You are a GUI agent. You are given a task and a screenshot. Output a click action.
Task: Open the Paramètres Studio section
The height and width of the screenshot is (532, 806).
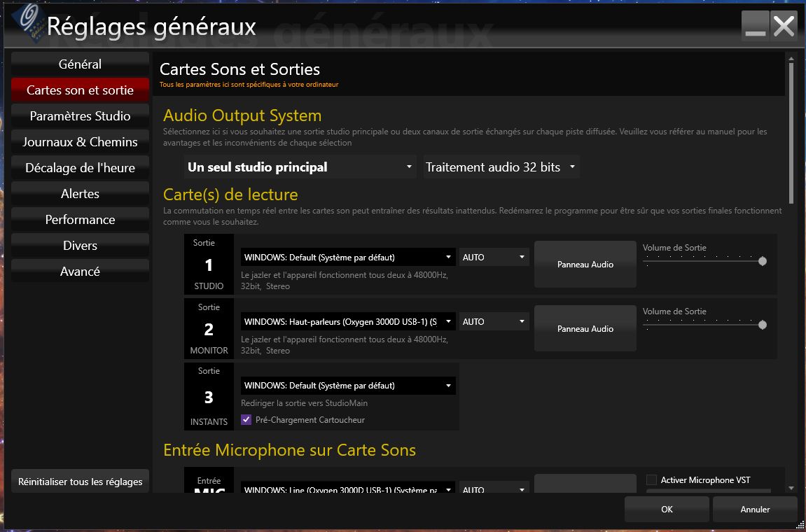coord(80,116)
